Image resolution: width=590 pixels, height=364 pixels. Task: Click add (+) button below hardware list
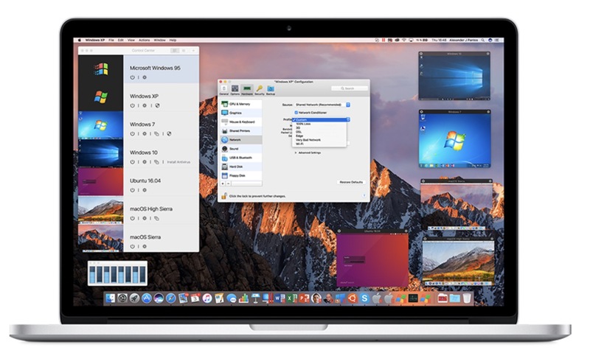[x=223, y=183]
